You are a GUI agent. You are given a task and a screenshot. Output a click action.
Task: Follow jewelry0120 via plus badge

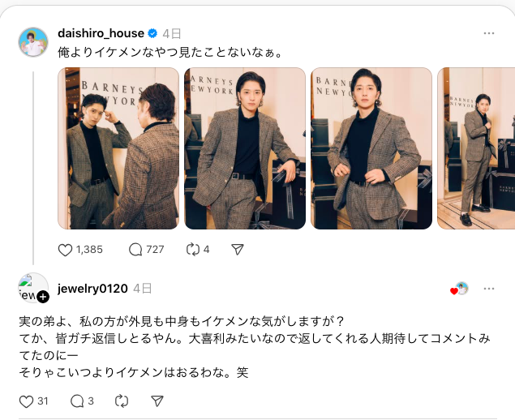[43, 297]
